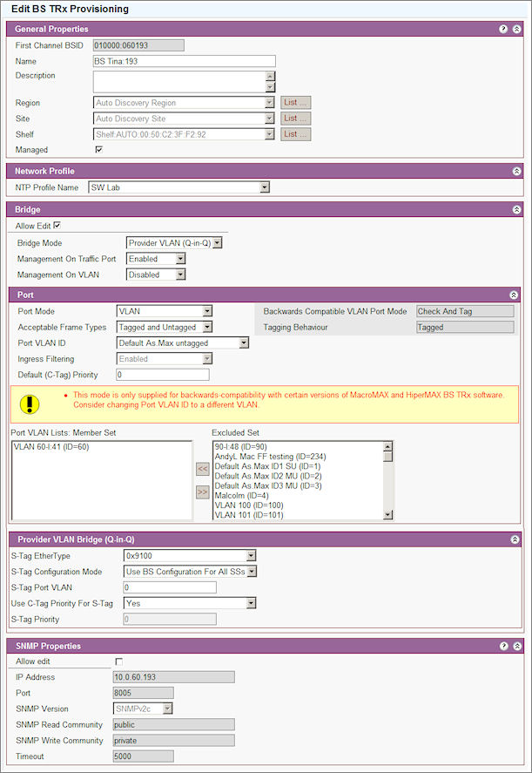The height and width of the screenshot is (773, 532).
Task: Enable the SNMP Allow edit checkbox
Action: click(118, 661)
